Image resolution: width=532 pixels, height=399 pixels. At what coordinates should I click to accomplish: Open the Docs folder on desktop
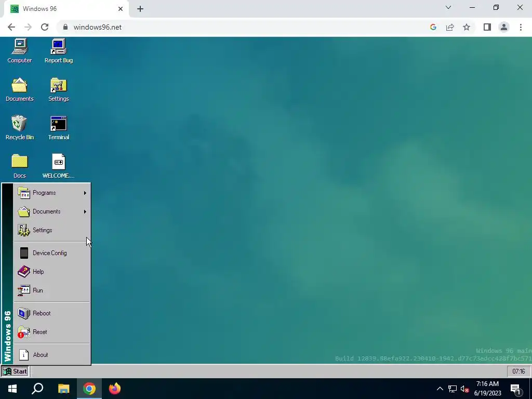(19, 166)
